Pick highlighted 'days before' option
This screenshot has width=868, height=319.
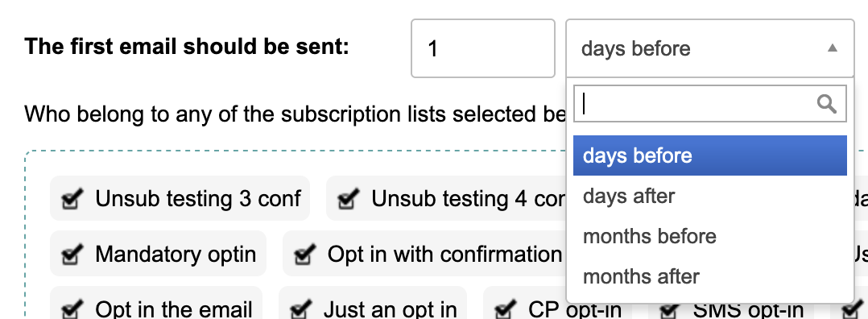(709, 155)
